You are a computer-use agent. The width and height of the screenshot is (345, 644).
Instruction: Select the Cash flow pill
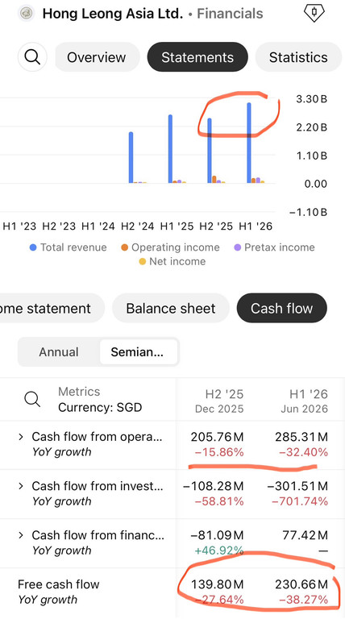tap(282, 309)
